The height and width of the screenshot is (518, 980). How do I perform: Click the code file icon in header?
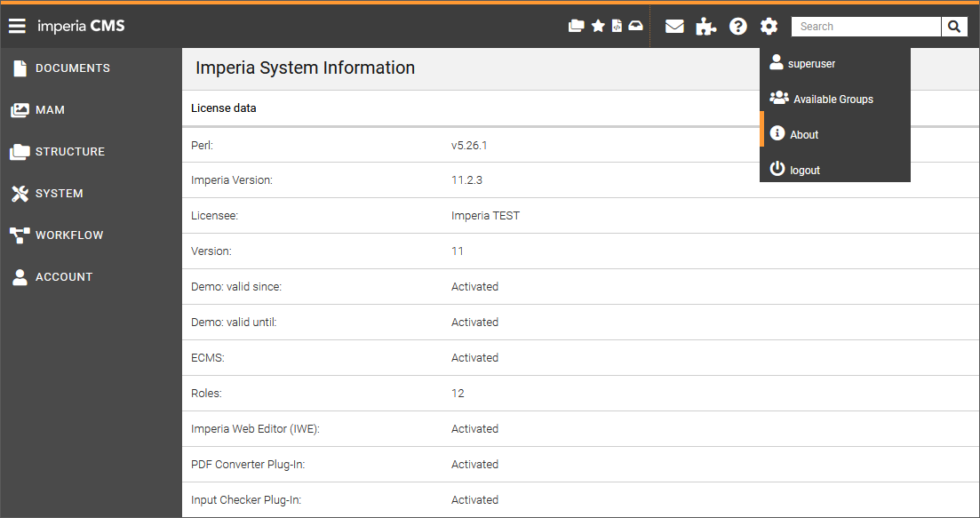pos(617,26)
